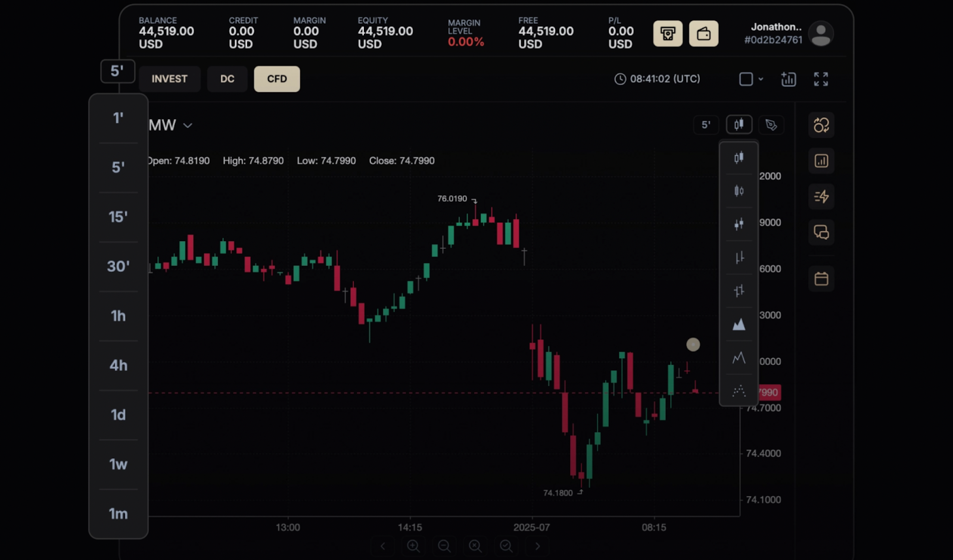Click the add indicator chart icon
The width and height of the screenshot is (953, 560).
coord(788,79)
